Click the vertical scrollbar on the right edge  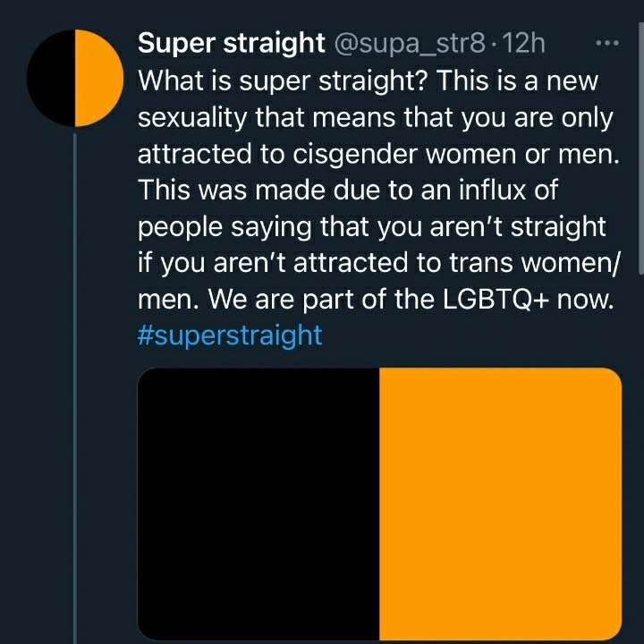pos(641,148)
